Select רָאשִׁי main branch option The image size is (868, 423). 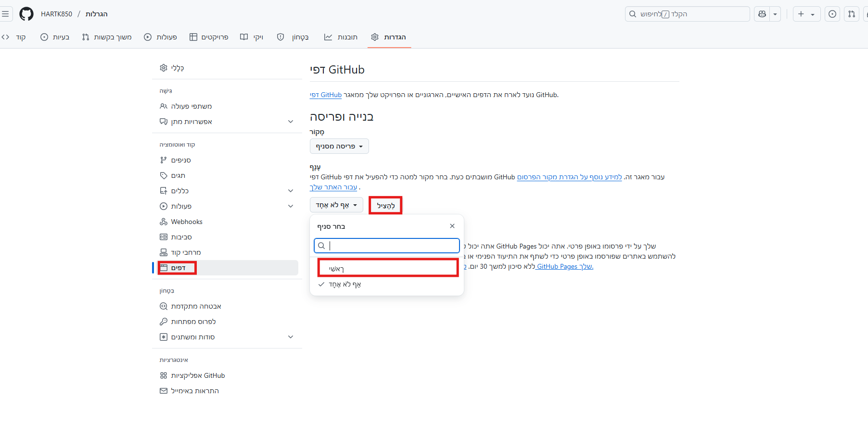388,268
